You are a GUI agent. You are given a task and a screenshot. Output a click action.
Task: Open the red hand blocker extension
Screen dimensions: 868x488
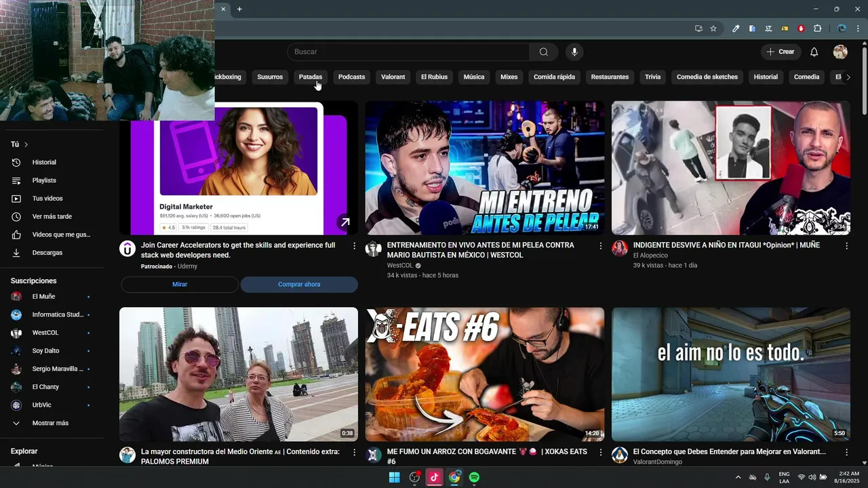801,28
